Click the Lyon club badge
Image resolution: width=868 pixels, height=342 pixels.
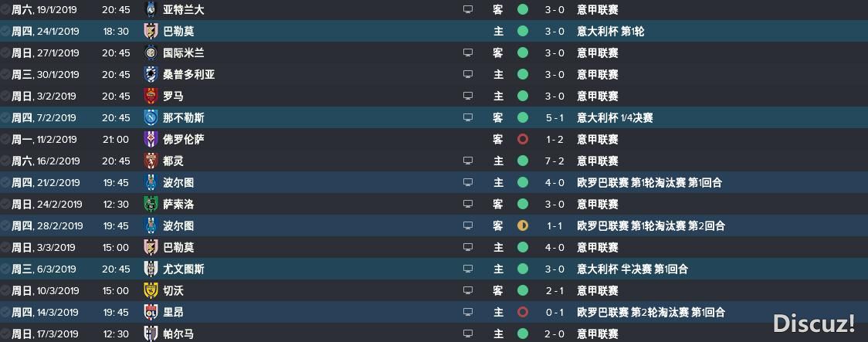[x=151, y=312]
